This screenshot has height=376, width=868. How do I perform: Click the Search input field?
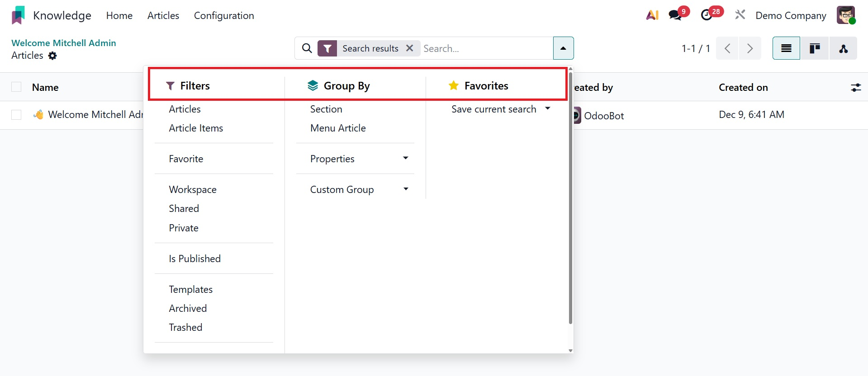(x=486, y=48)
